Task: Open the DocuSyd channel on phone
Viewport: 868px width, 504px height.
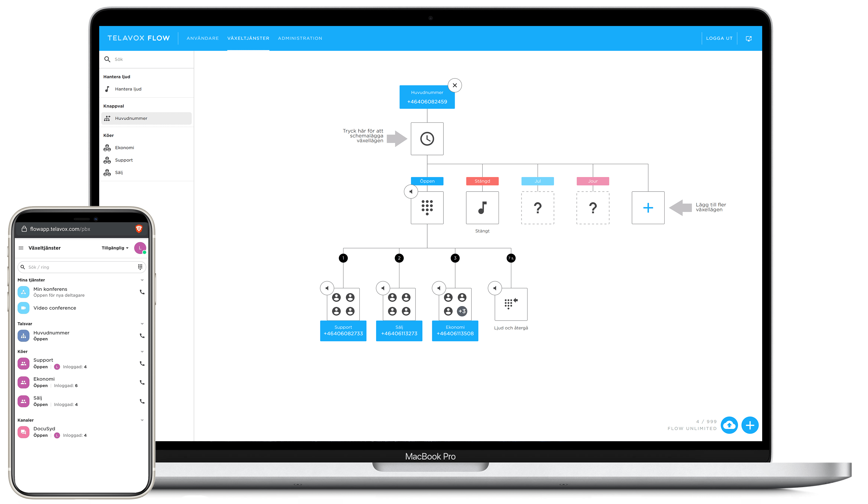Action: 82,432
